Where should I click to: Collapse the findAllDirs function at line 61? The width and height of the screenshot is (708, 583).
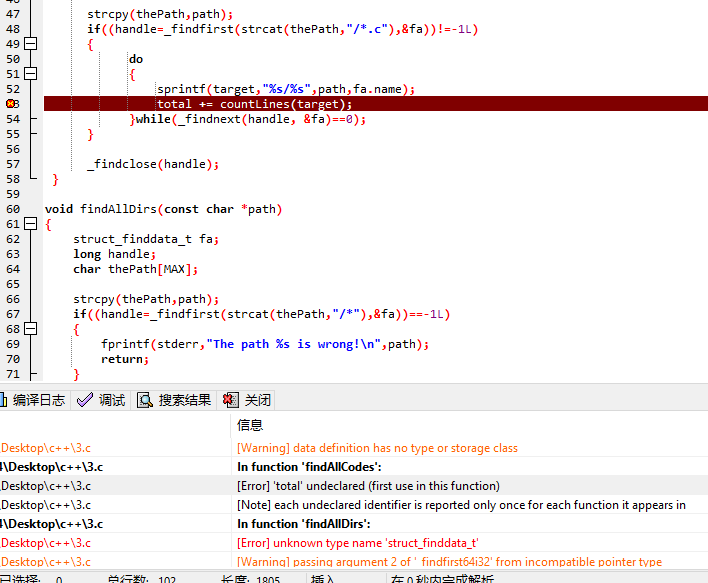31,224
